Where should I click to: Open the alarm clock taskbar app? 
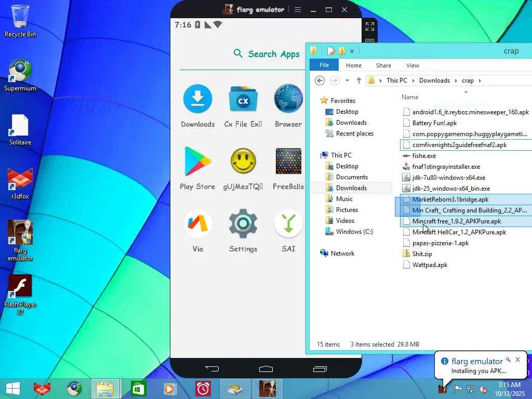[203, 389]
